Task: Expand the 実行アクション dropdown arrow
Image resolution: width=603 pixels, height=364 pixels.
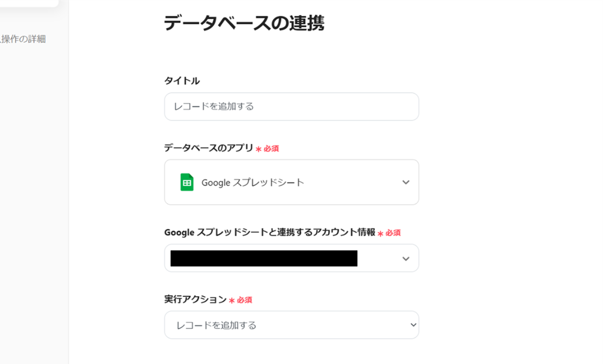Action: tap(413, 325)
